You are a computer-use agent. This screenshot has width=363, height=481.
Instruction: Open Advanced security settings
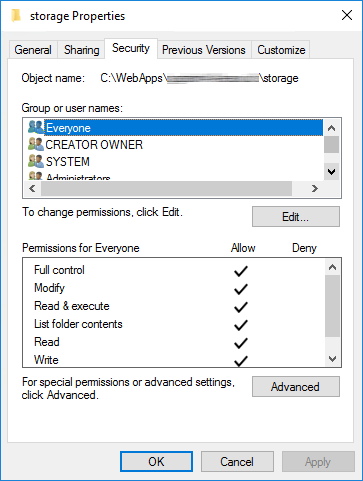tap(296, 387)
